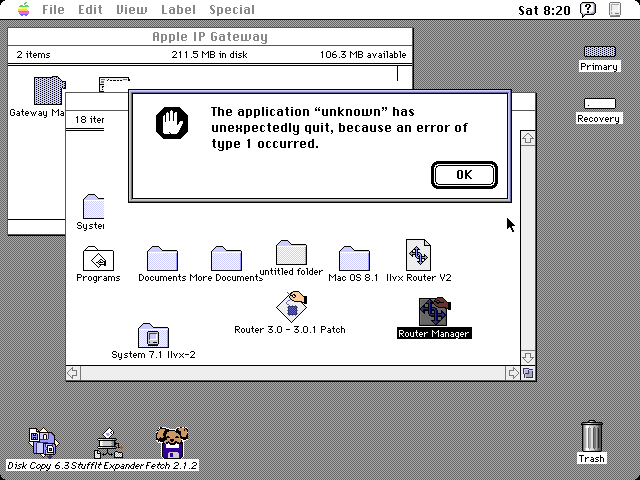Open the Edit menu
Screen dimensions: 640x480
pyautogui.click(x=90, y=9)
